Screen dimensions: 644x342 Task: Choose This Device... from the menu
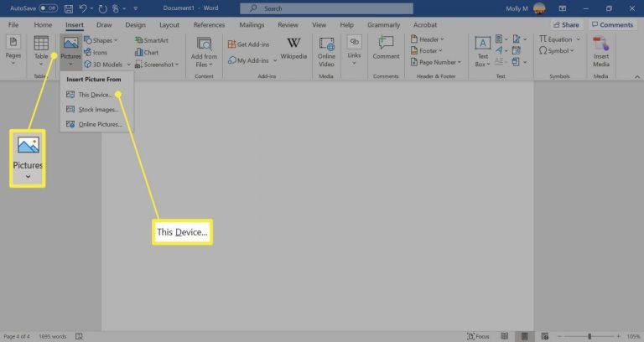pos(97,95)
